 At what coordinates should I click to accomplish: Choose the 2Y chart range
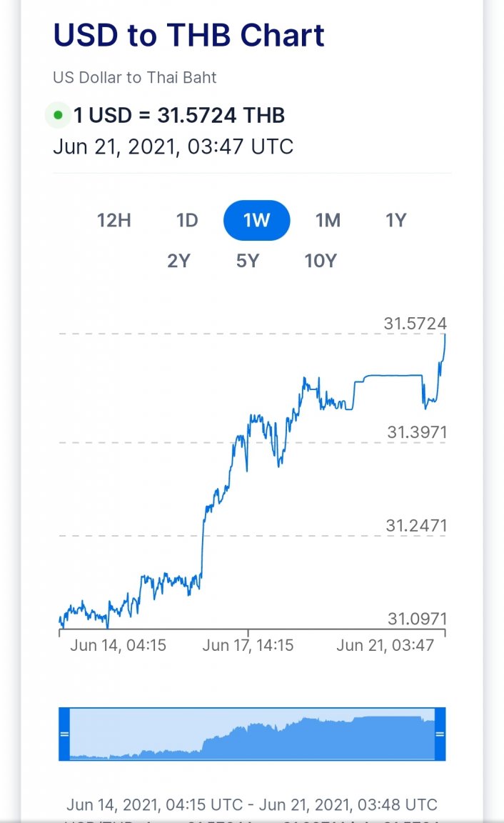[x=179, y=261]
